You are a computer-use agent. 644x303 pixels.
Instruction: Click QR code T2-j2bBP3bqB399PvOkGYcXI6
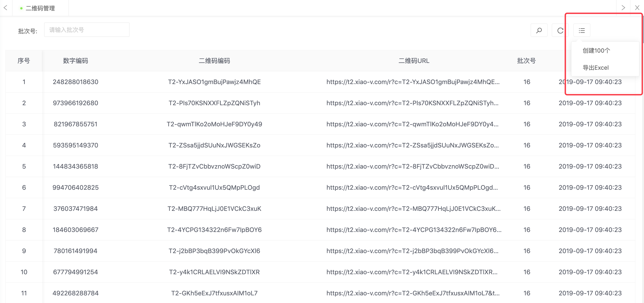214,251
